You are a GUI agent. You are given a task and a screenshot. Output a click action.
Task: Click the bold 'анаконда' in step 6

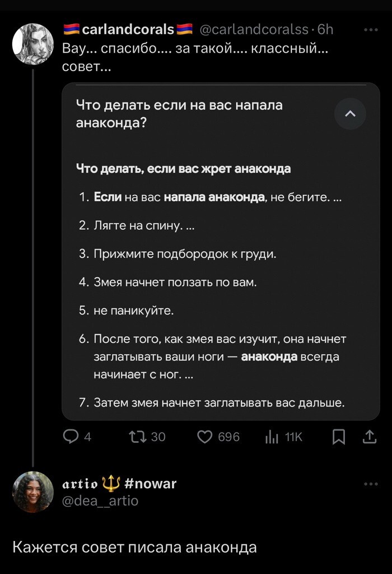point(269,357)
